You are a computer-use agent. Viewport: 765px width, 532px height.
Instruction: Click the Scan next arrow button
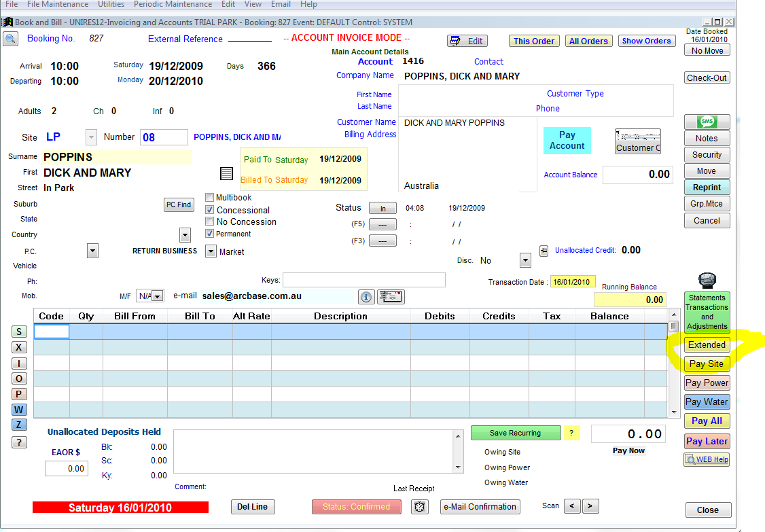(590, 506)
